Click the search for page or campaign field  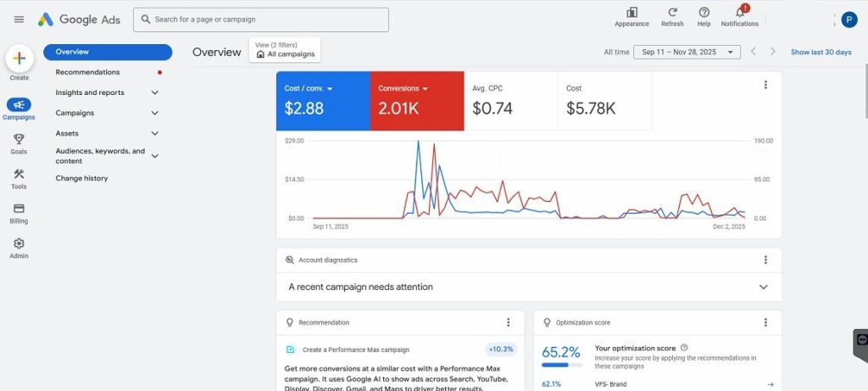[261, 20]
